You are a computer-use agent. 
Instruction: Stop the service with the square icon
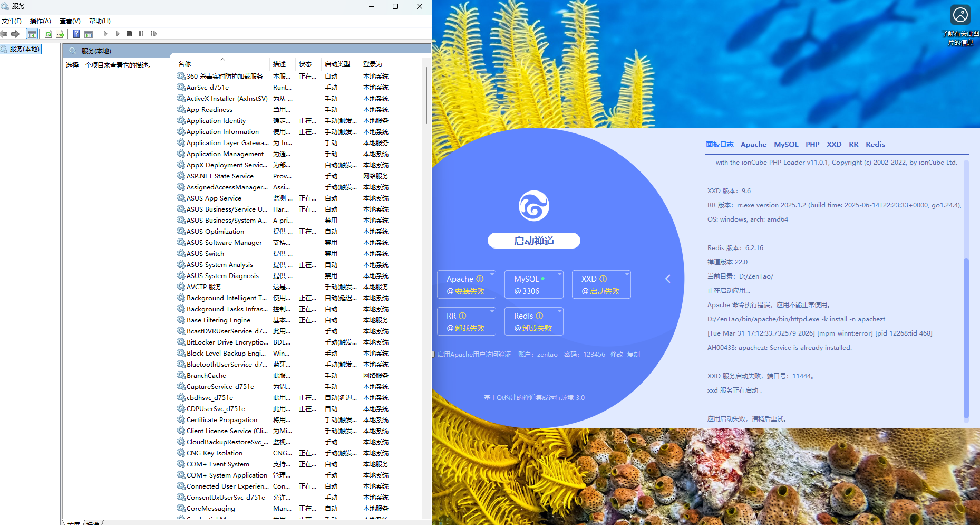pos(129,34)
